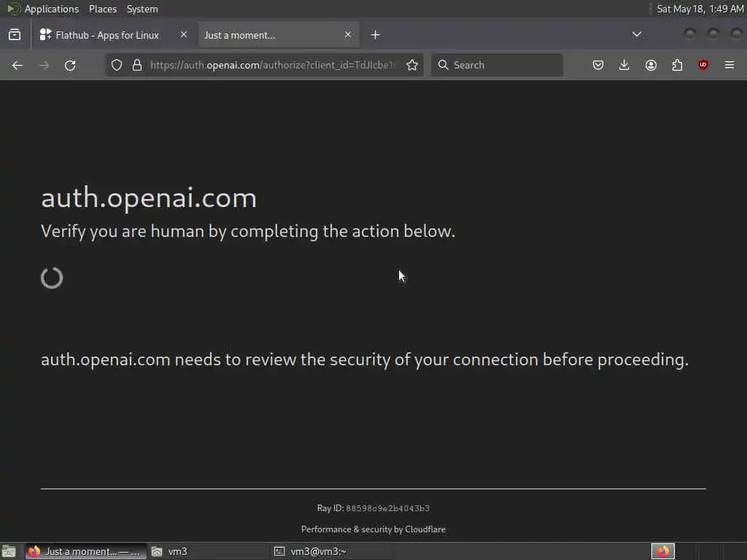Screen dimensions: 747x560
Task: Click the auth.openai.com heading
Action: point(149,198)
